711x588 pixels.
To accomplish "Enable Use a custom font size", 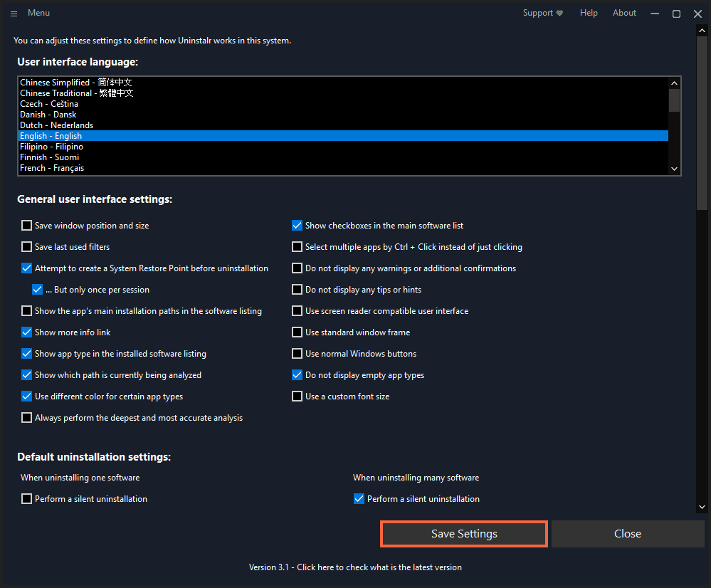I will pyautogui.click(x=297, y=396).
